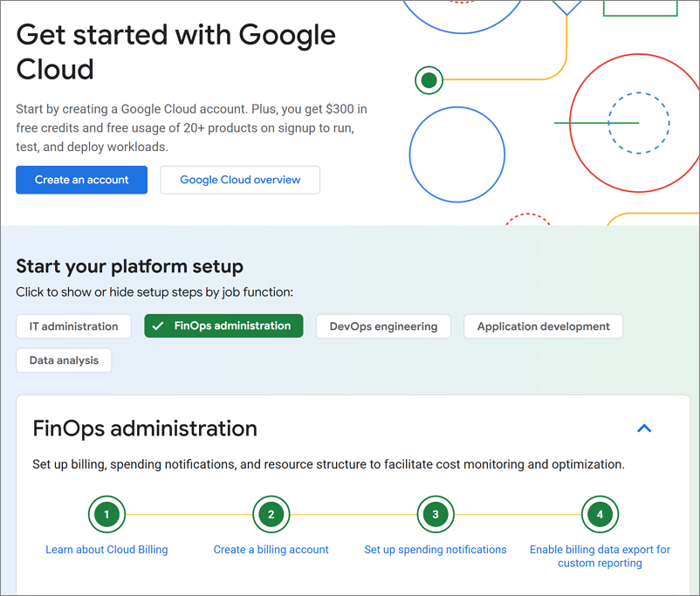Click the step 2 circle icon
This screenshot has width=700, height=596.
(271, 514)
